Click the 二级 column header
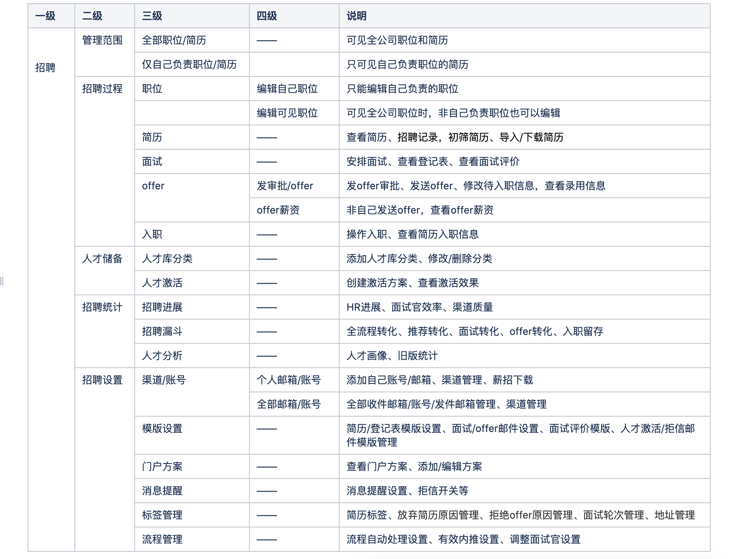 105,16
